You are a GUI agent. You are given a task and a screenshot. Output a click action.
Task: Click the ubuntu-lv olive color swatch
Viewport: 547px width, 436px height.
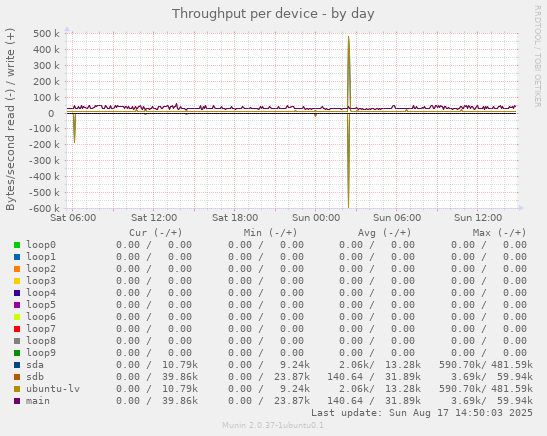17,389
